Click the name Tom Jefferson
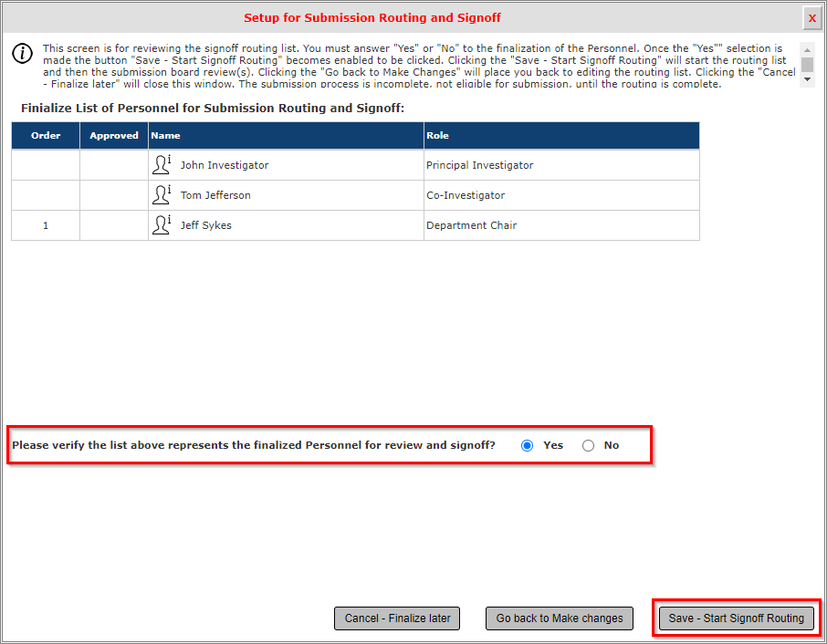 pos(215,195)
